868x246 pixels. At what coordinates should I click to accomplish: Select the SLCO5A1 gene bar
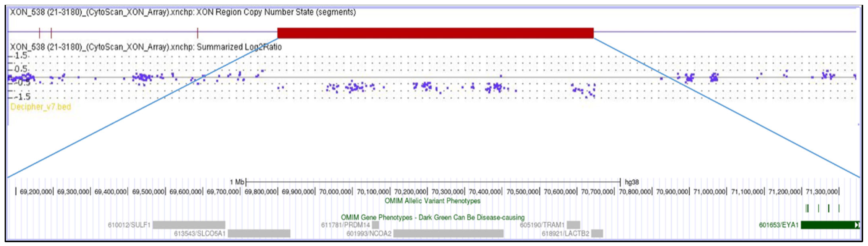(x=259, y=233)
